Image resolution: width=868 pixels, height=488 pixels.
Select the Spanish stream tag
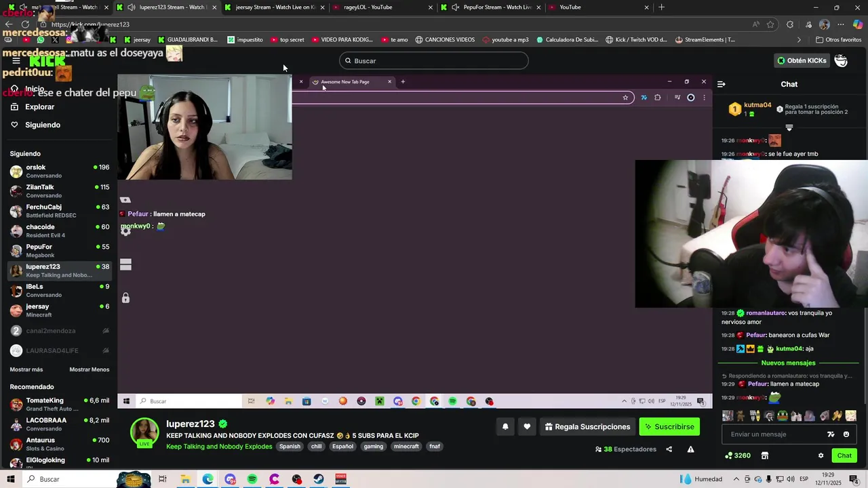[x=290, y=447]
